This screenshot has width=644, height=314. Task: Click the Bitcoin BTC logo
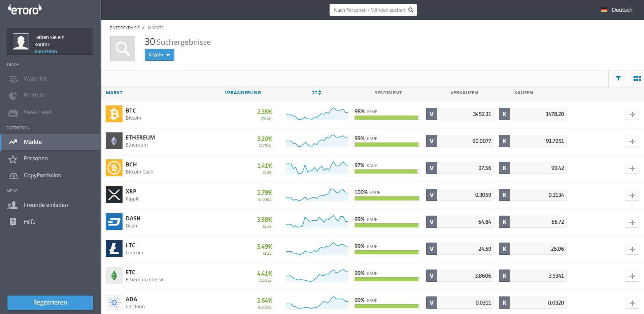pos(114,114)
